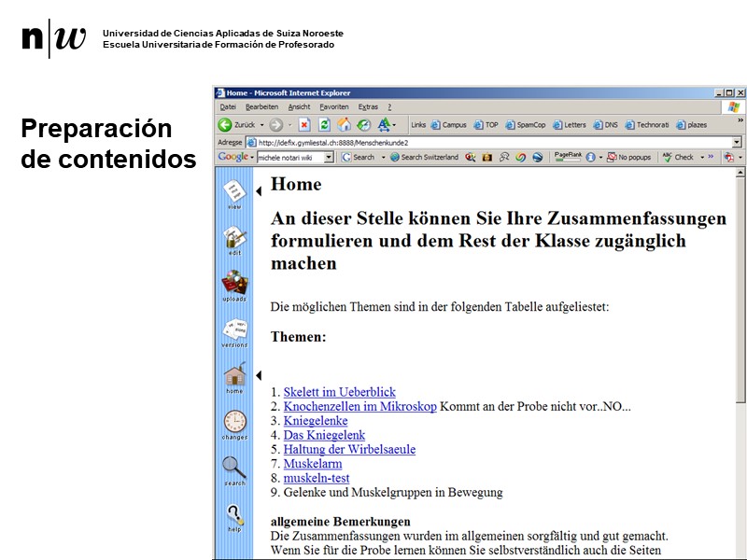This screenshot has width=747, height=560.
Task: Open the 'uploads' sidebar icon
Action: [234, 284]
